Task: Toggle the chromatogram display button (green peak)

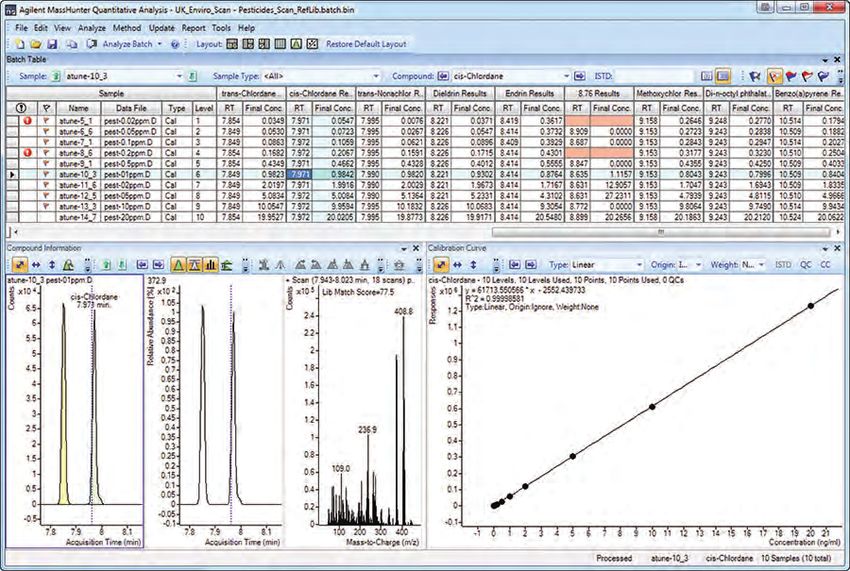Action: (177, 265)
